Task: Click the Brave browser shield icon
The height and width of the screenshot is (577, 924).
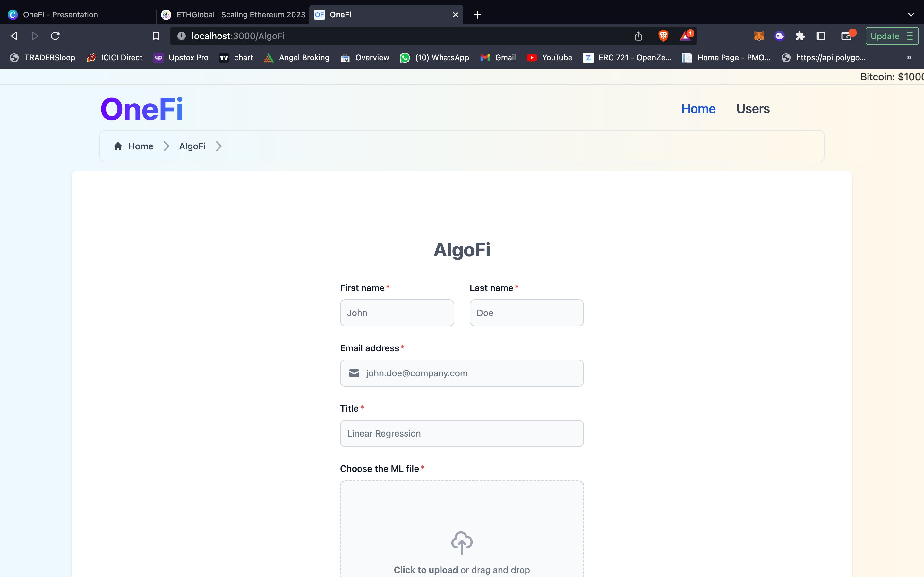Action: pos(663,36)
